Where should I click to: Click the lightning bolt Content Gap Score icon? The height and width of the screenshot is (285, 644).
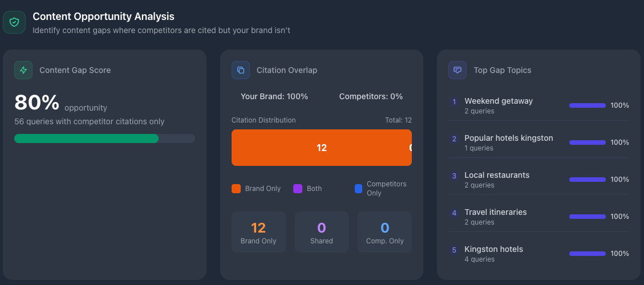[x=23, y=70]
